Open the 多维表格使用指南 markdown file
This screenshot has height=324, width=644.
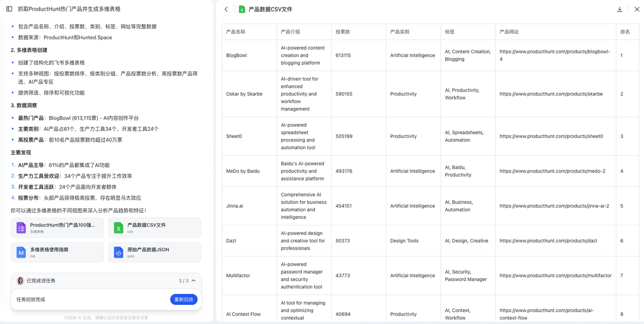point(57,252)
